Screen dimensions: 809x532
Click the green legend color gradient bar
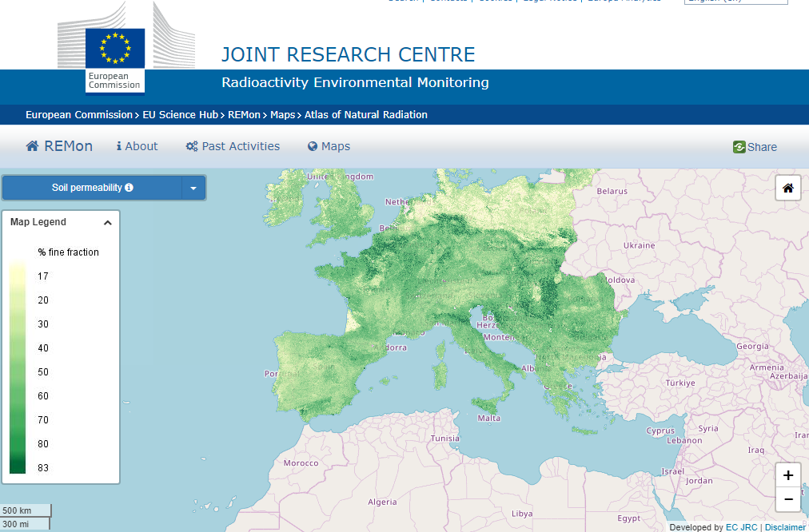(x=18, y=367)
